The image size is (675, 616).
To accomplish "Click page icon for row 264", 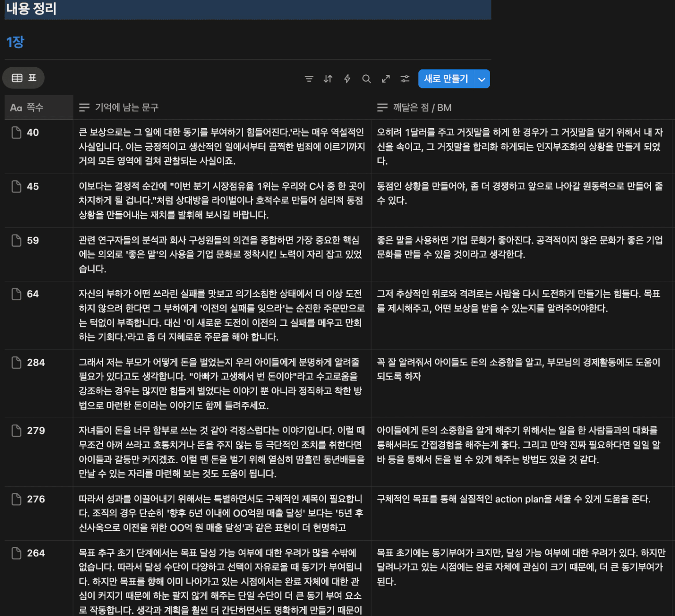I will coord(16,553).
